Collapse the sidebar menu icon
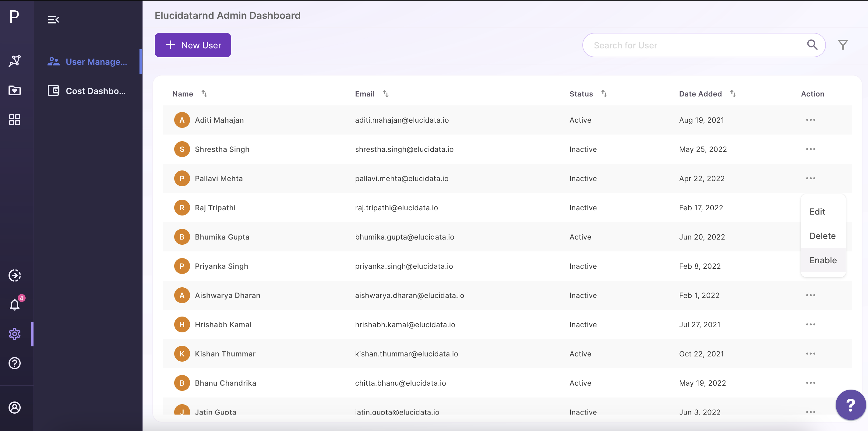Screen dimensions: 868x431 pos(53,20)
